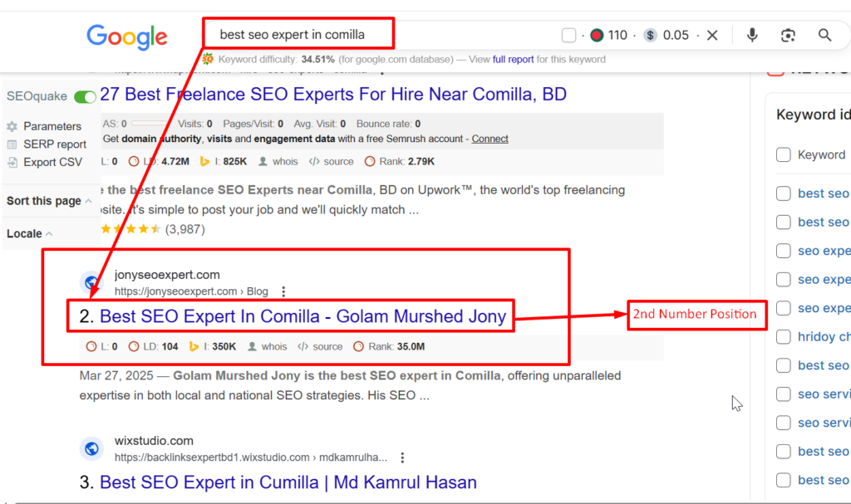Tick the checkbox beside hridoy ch

click(x=783, y=337)
